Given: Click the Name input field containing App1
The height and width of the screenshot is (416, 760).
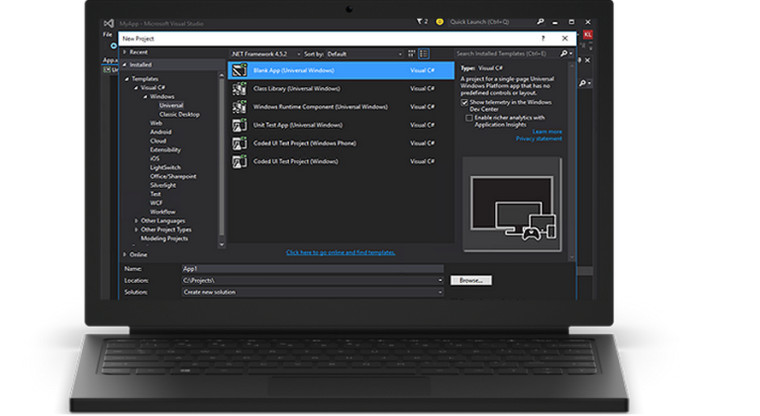Looking at the screenshot, I should (x=312, y=269).
